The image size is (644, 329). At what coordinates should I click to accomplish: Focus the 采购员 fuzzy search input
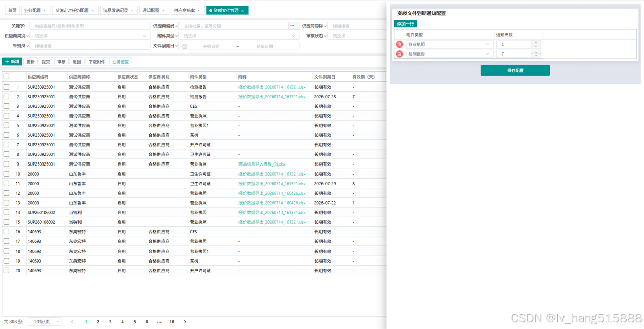tap(90, 46)
